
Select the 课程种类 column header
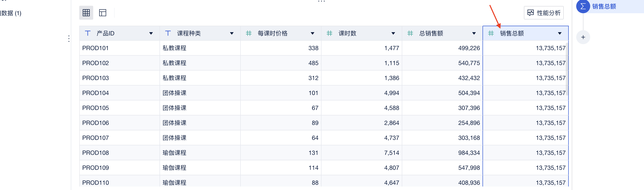tap(200, 33)
